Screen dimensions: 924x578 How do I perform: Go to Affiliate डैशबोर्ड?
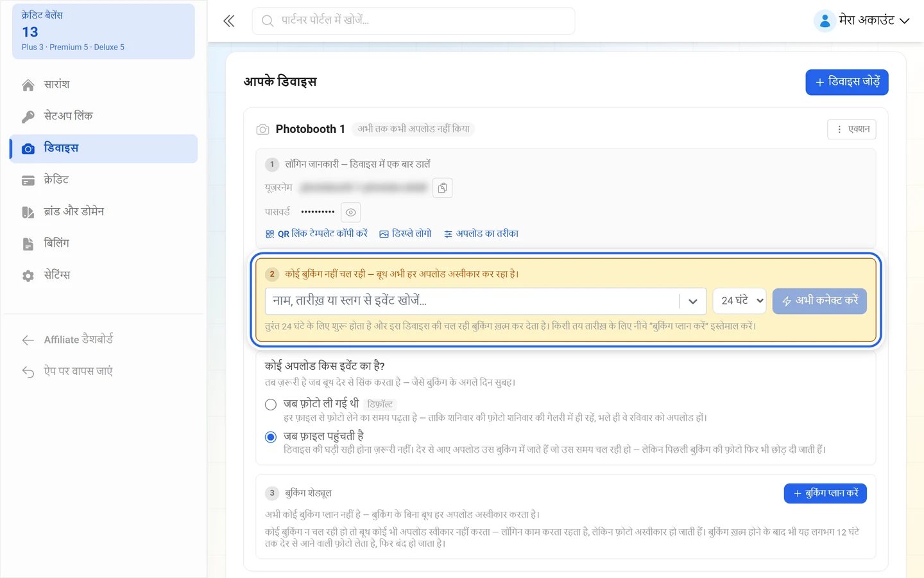point(103,340)
